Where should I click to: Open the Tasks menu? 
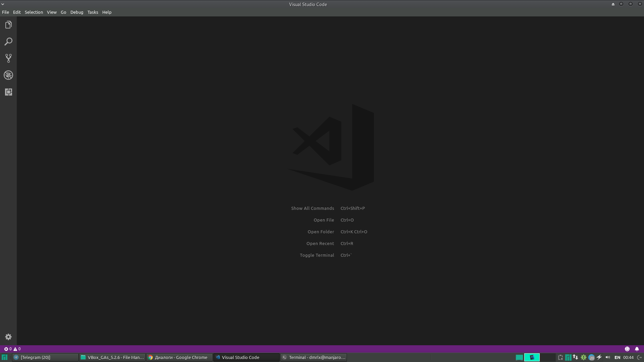(x=93, y=12)
